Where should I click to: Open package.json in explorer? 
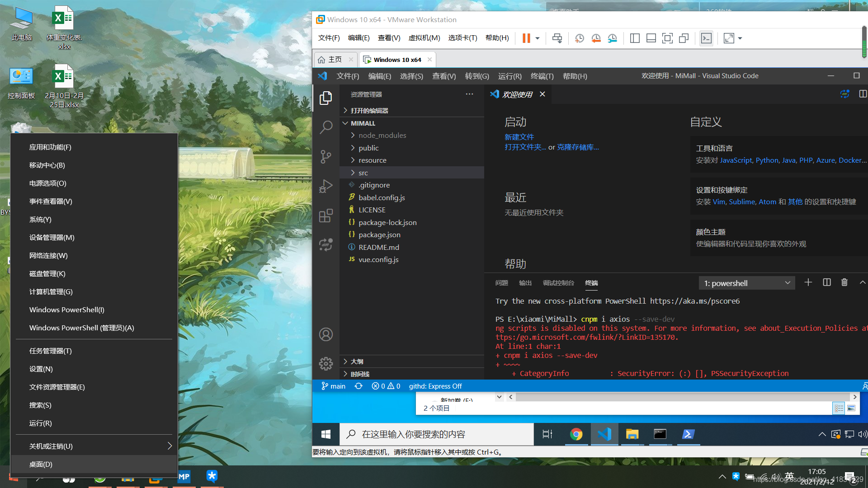[x=412, y=235]
